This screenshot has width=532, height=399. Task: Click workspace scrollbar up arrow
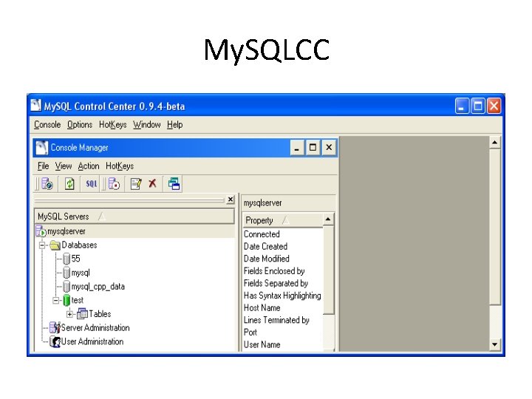tap(494, 142)
